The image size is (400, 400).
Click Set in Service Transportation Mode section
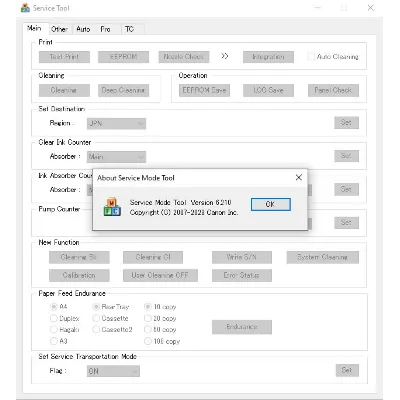pos(347,370)
